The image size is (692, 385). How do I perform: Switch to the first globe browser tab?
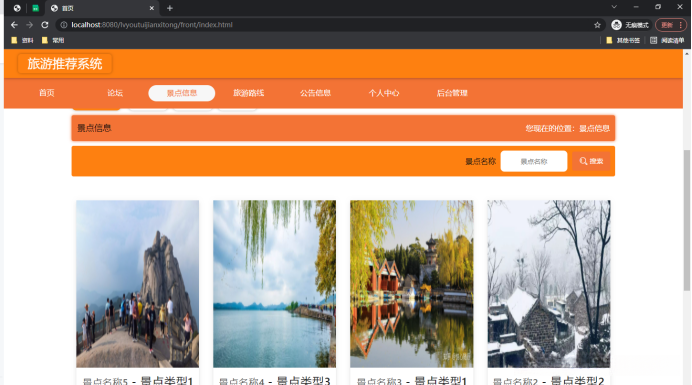[17, 8]
